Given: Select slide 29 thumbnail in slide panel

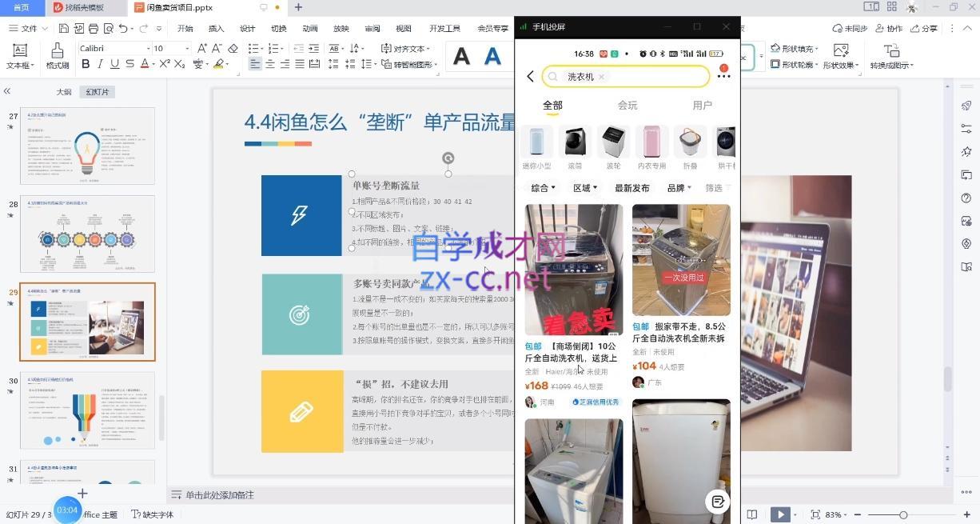Looking at the screenshot, I should click(x=86, y=322).
